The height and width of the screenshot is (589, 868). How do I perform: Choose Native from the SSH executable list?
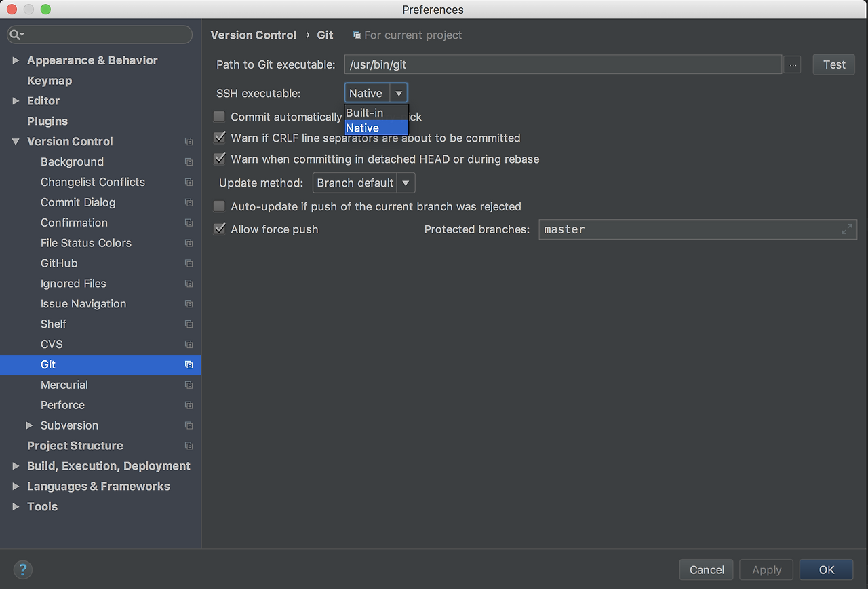tap(376, 128)
